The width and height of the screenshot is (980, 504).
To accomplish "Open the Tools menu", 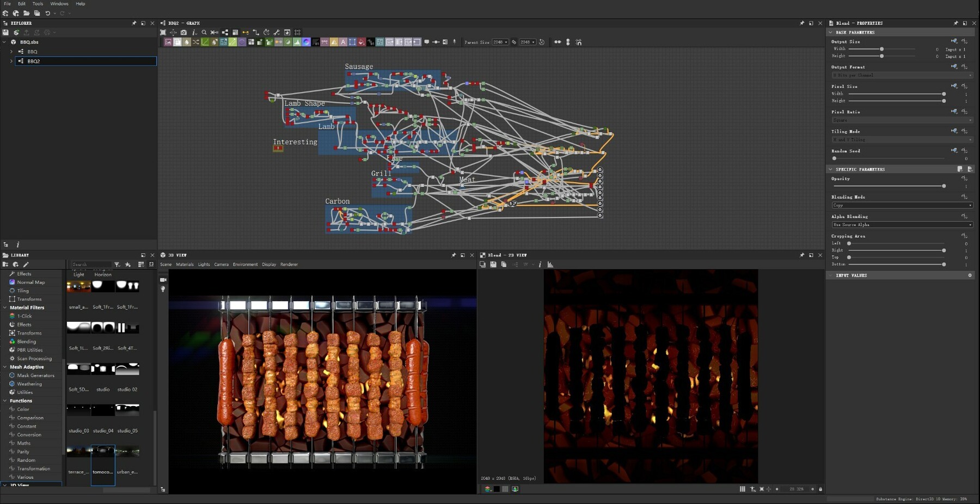I will [38, 4].
